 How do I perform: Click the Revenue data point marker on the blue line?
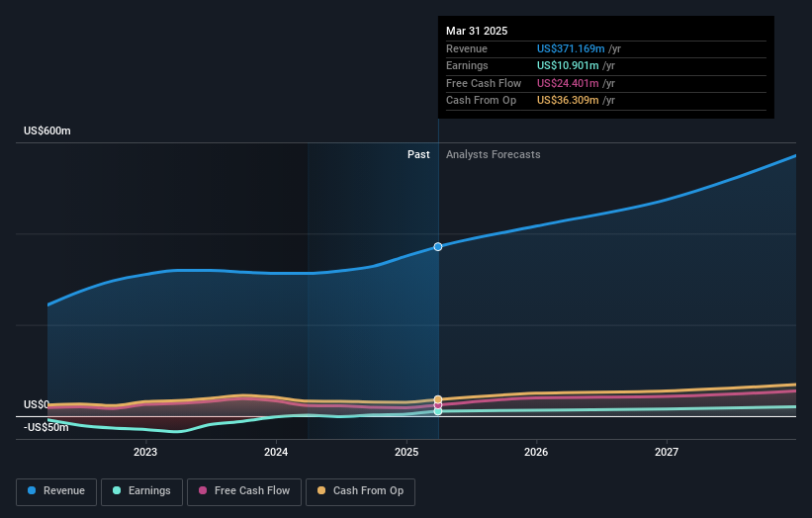click(x=438, y=247)
